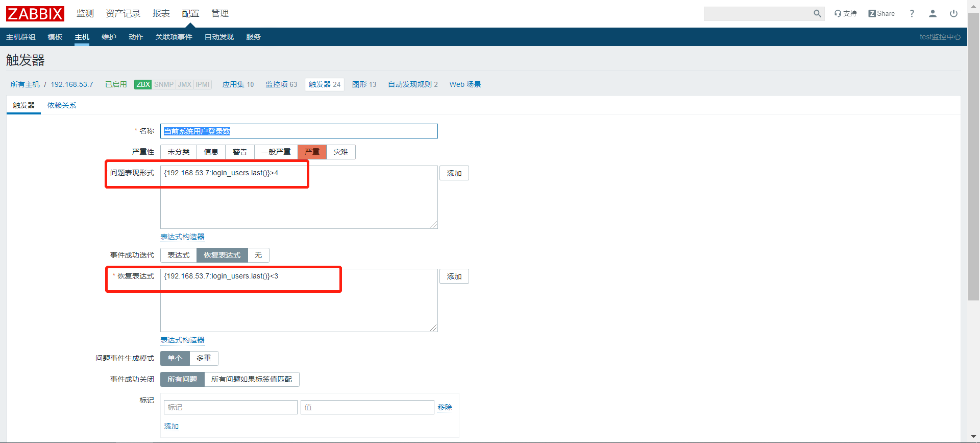Image resolution: width=980 pixels, height=443 pixels.
Task: Open the 报表 top menu
Action: 161,13
